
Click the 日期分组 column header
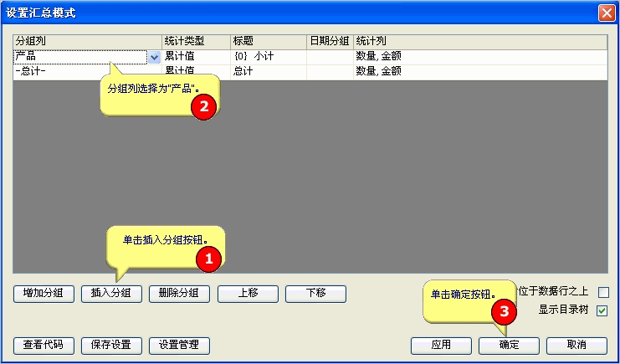(330, 40)
